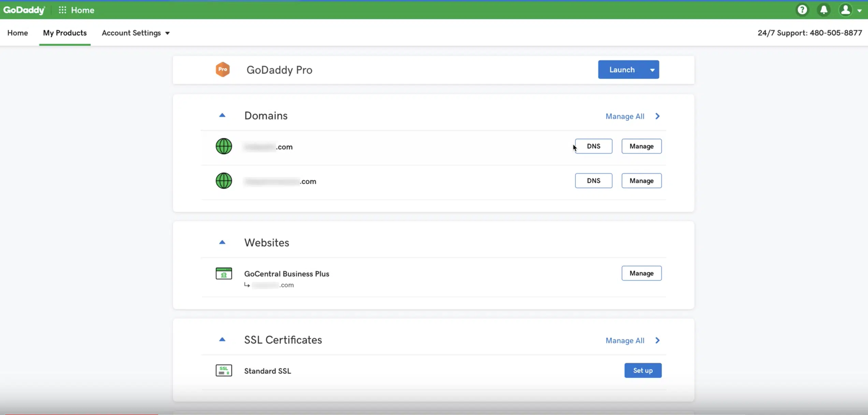
Task: Click the SSL Certificates icon
Action: click(x=223, y=370)
